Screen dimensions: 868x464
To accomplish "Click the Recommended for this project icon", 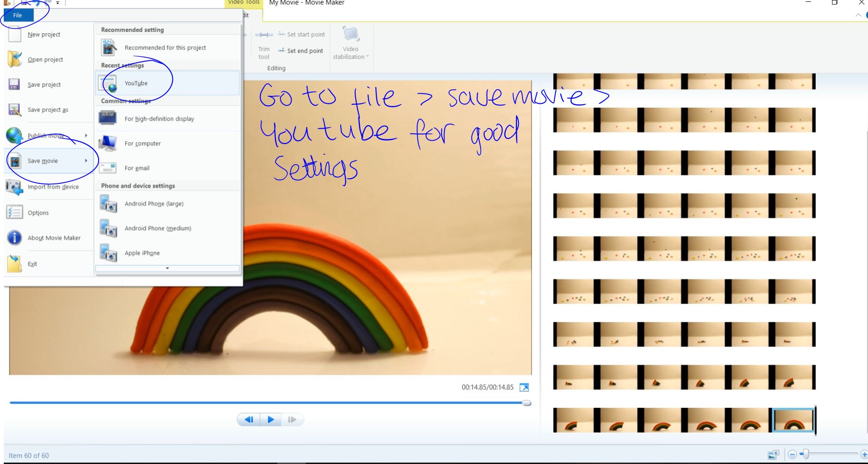I will pos(108,47).
